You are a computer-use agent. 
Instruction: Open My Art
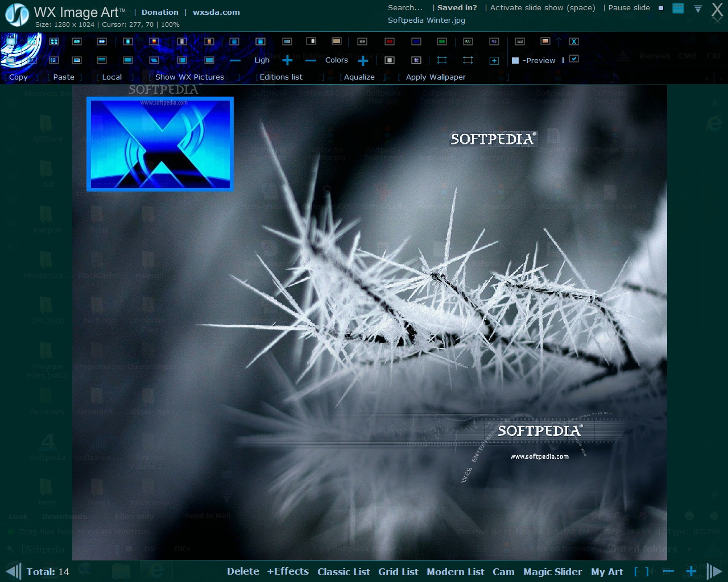[607, 572]
